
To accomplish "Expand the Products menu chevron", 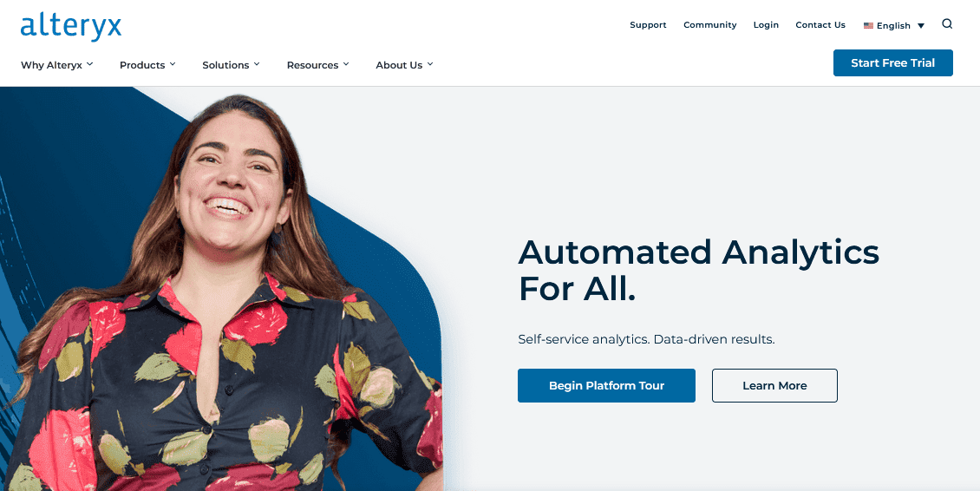I will [173, 64].
